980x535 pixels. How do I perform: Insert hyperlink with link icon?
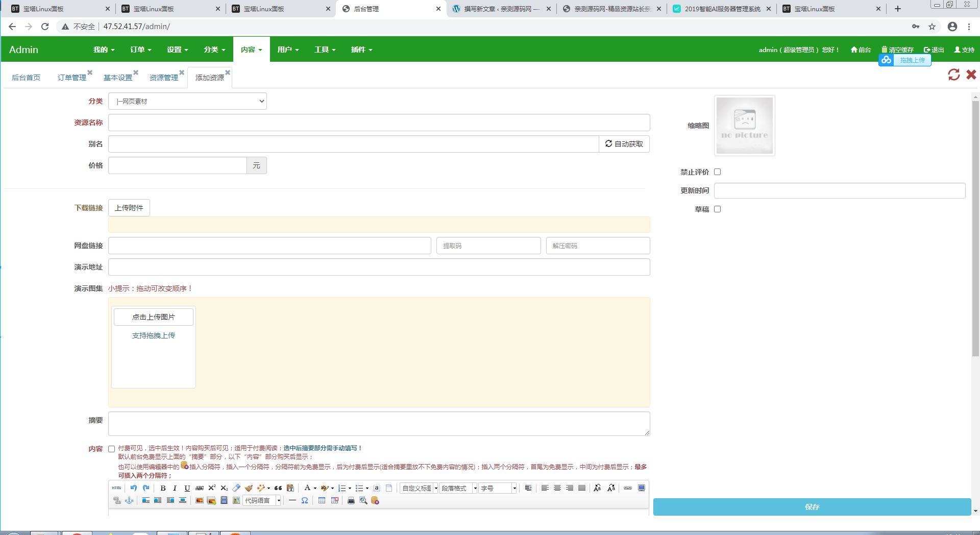coord(628,488)
